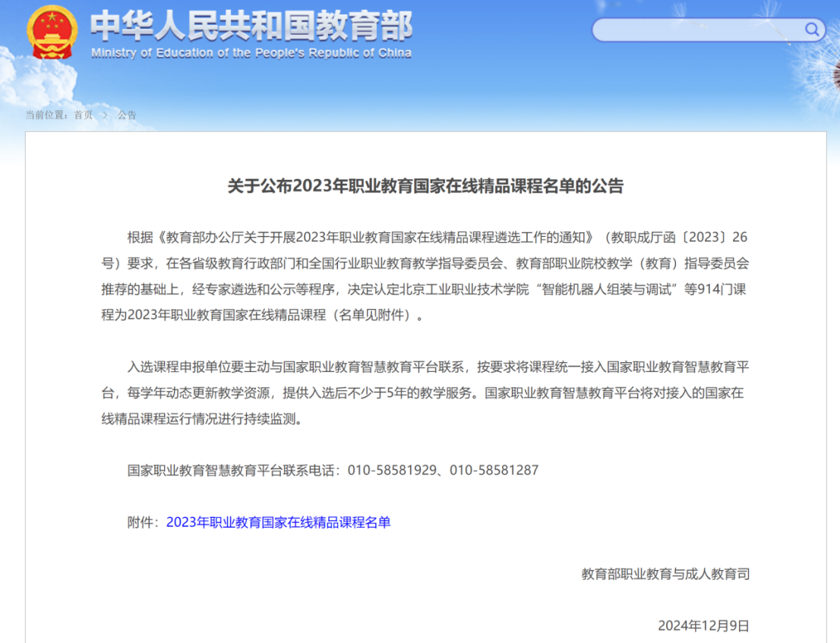
Task: Download the 2023年职业教育国家在线精品课程名单 attachment
Action: point(279,523)
